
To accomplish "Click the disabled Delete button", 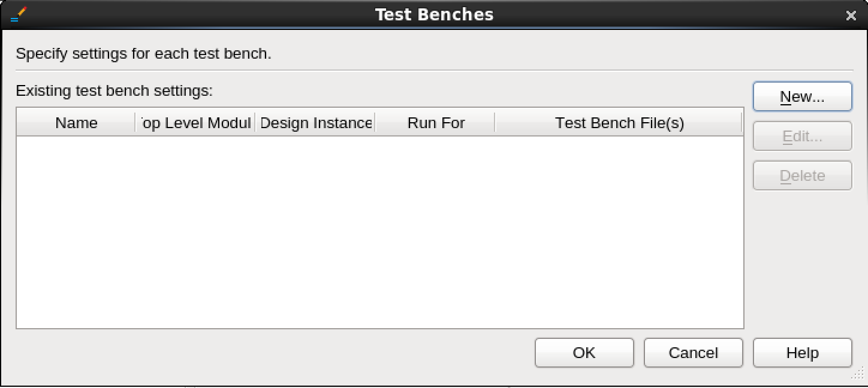I will pos(802,175).
